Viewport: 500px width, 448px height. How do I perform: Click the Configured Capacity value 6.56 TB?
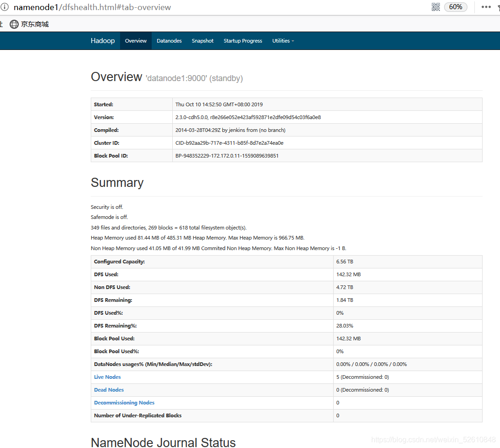pyautogui.click(x=345, y=262)
